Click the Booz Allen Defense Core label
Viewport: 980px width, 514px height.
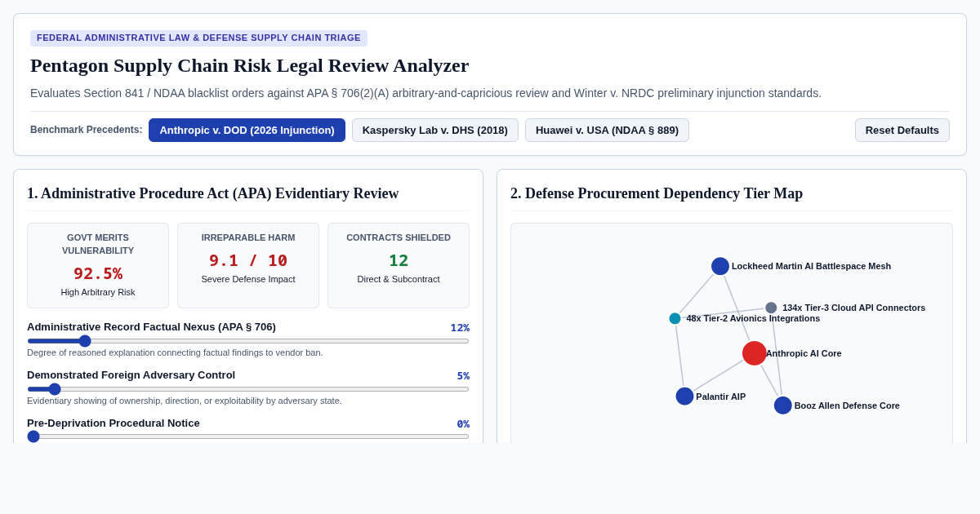coord(847,405)
